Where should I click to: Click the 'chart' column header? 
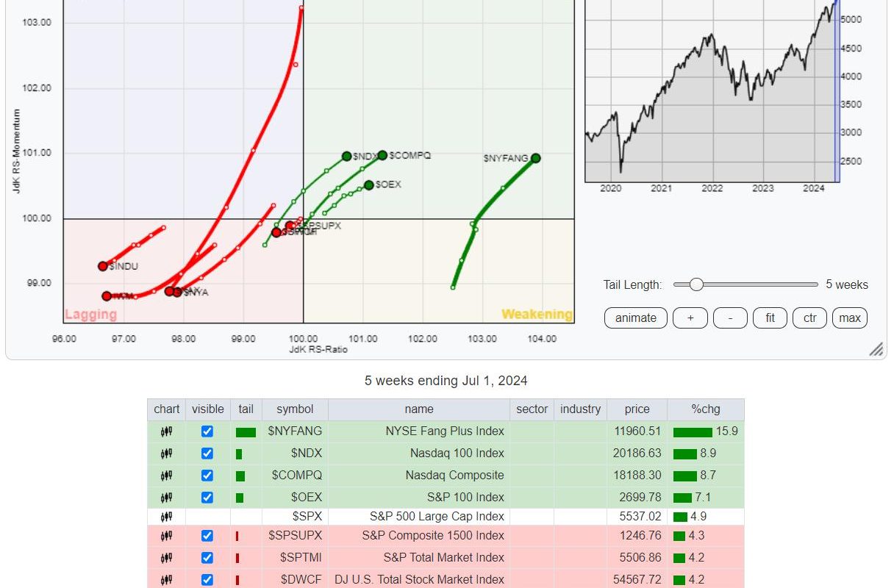(x=167, y=409)
